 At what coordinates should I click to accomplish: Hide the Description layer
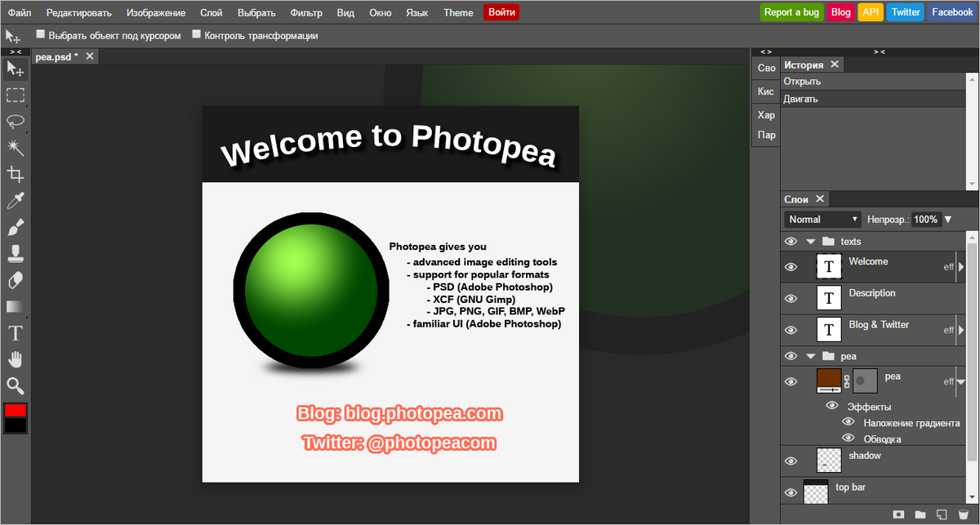point(791,299)
